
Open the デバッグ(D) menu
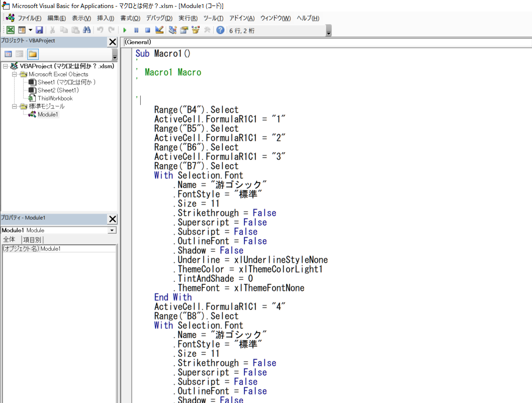click(x=159, y=18)
